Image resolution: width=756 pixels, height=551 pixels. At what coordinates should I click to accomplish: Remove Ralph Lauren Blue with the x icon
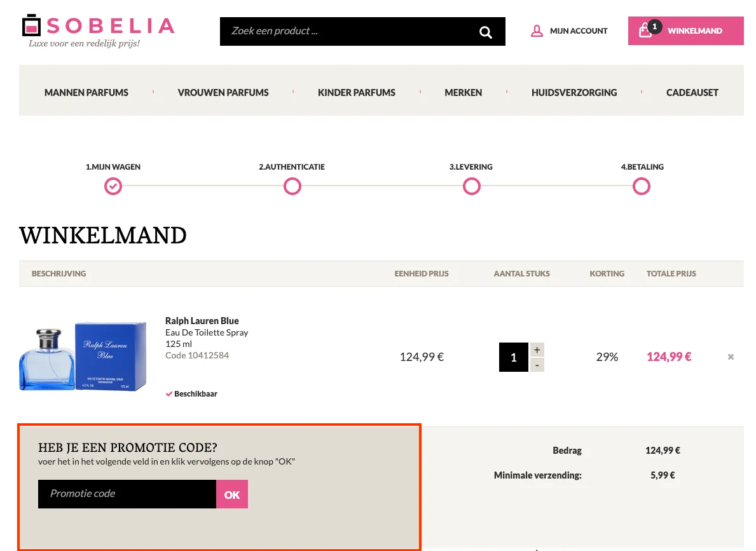pos(731,357)
